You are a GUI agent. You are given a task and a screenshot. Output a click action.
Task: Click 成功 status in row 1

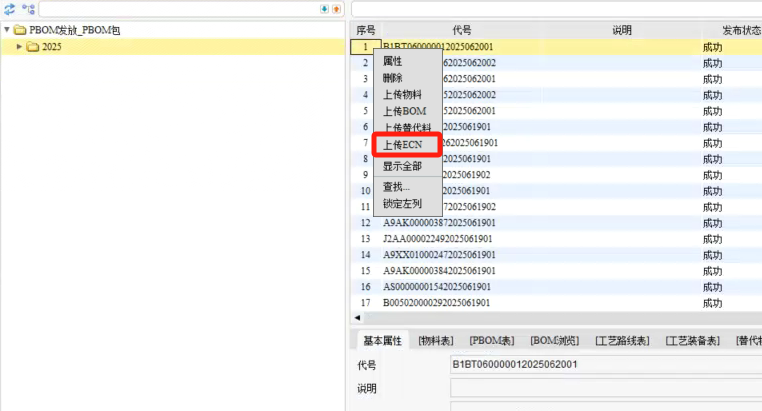coord(712,47)
